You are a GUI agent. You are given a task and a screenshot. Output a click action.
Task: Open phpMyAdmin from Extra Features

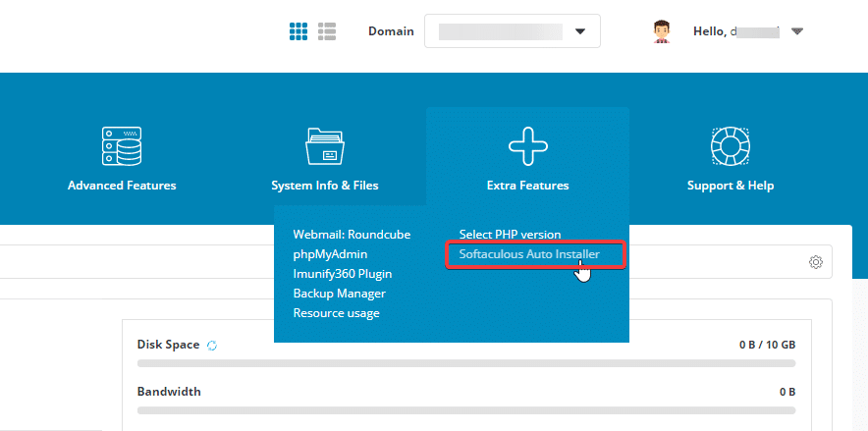[330, 254]
